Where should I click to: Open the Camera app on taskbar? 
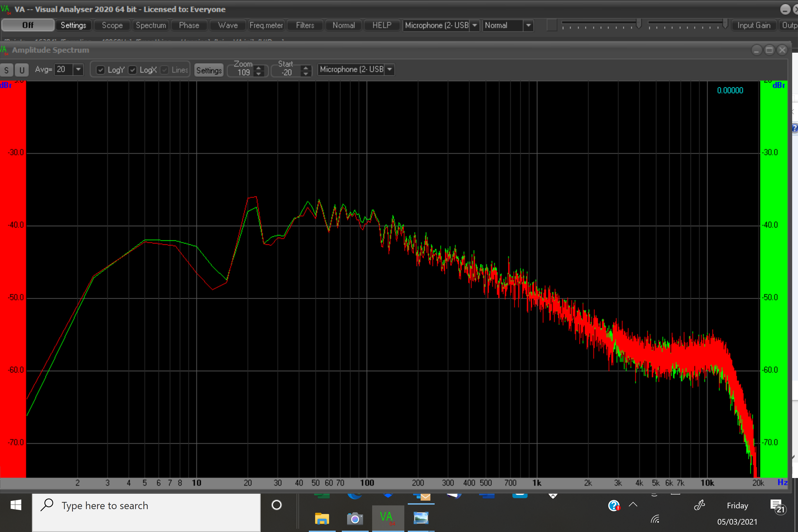click(x=355, y=519)
